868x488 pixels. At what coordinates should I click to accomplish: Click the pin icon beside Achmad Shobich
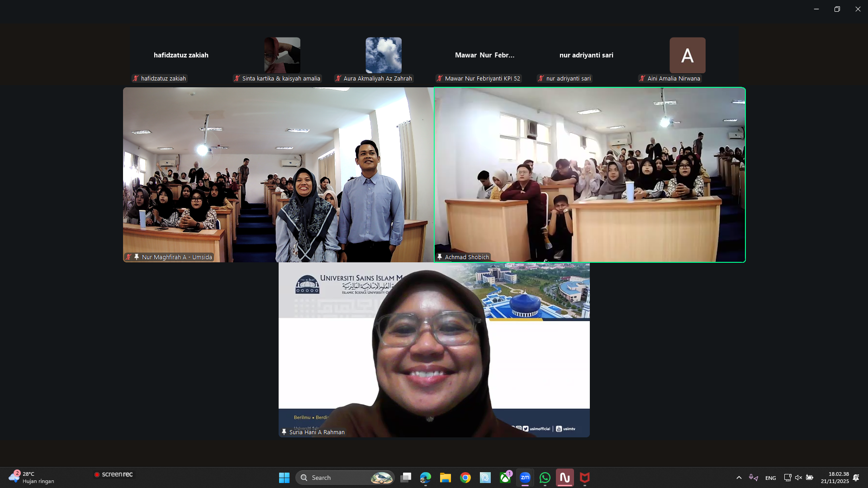(x=439, y=257)
